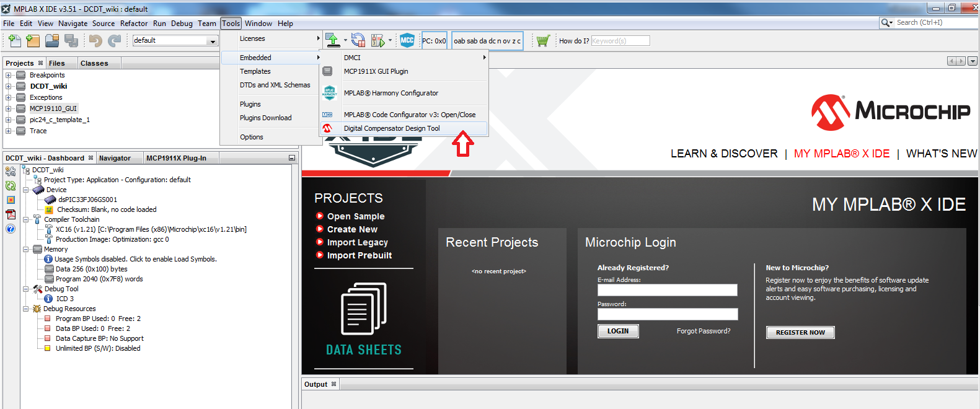980x409 pixels.
Task: Click the New File toolbar icon
Action: pos(14,41)
